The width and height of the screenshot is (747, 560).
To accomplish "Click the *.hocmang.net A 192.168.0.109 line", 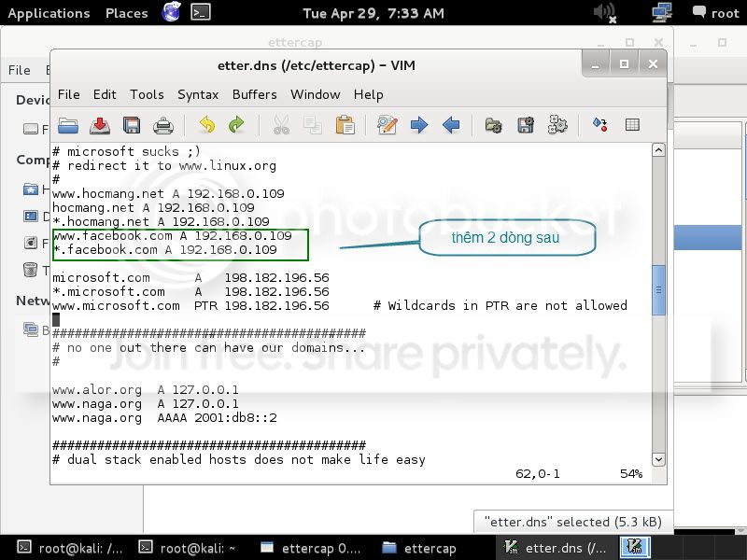I will click(x=161, y=221).
